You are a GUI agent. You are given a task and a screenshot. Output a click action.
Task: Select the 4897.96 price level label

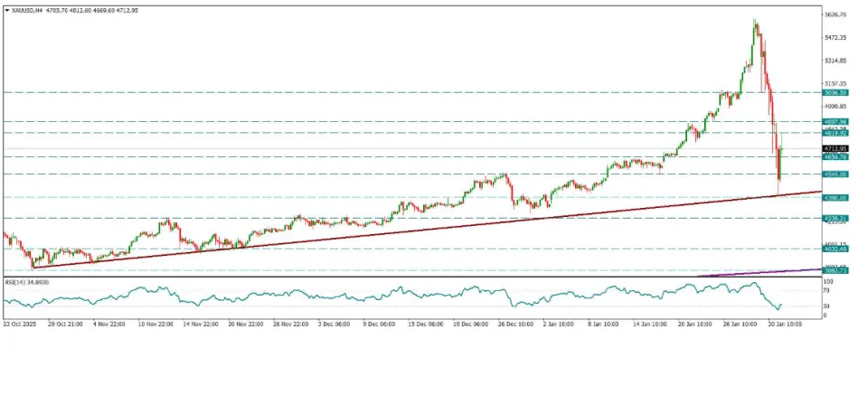click(x=835, y=121)
